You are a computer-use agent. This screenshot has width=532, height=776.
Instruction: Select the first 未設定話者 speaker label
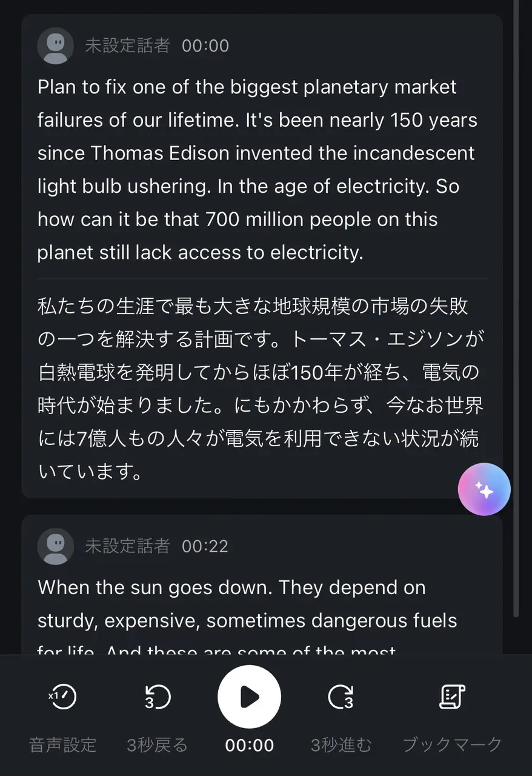127,45
